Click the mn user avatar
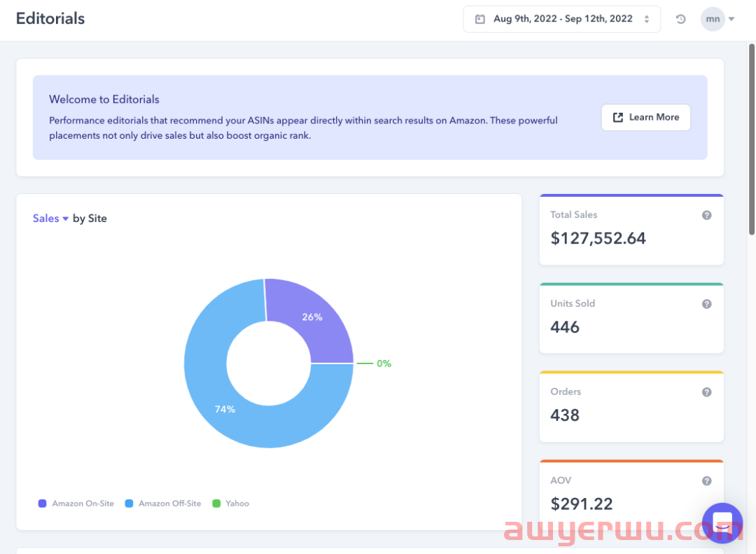Image resolution: width=756 pixels, height=554 pixels. [x=713, y=19]
